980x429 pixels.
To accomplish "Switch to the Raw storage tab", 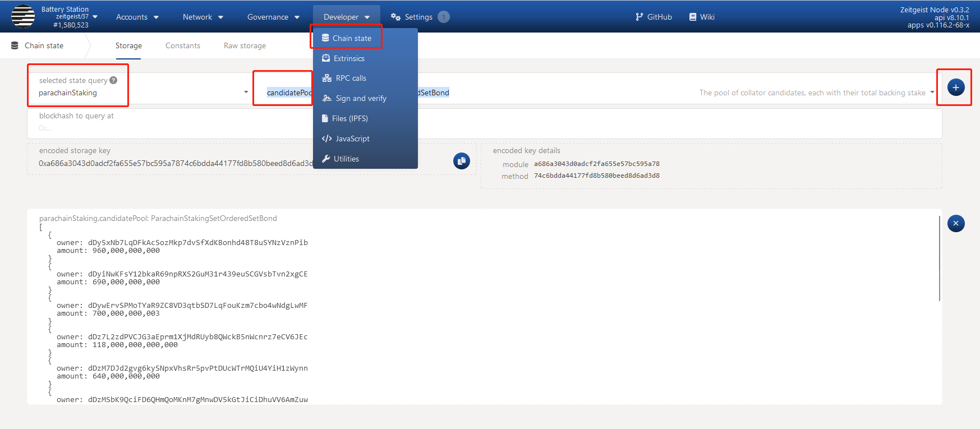I will point(245,46).
